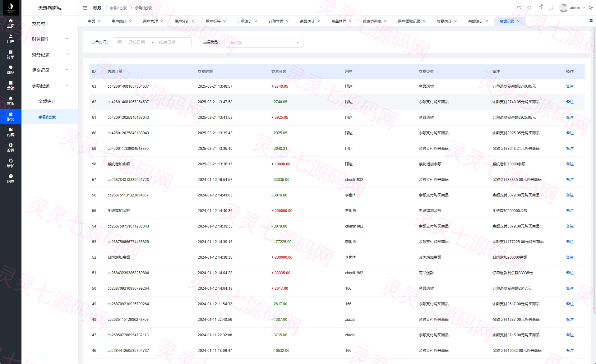The height and width of the screenshot is (364, 596).
Task: Switch to the 用户统计 tab
Action: pyautogui.click(x=119, y=21)
